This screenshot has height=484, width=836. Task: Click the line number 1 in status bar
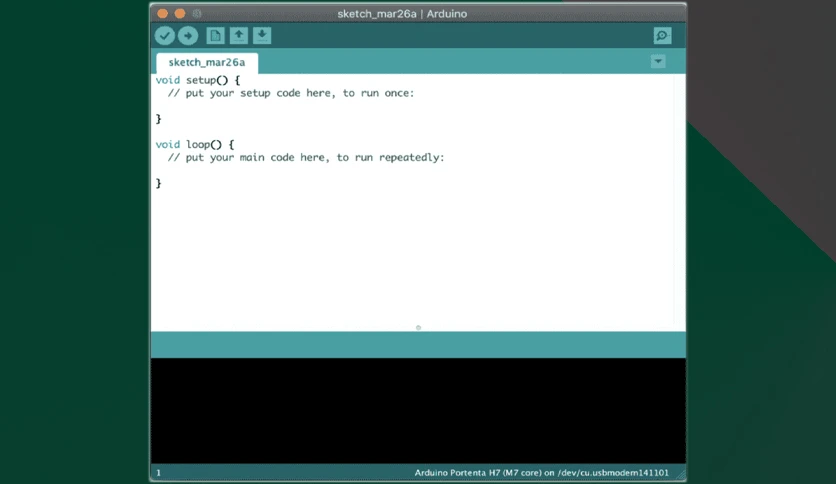tap(158, 473)
